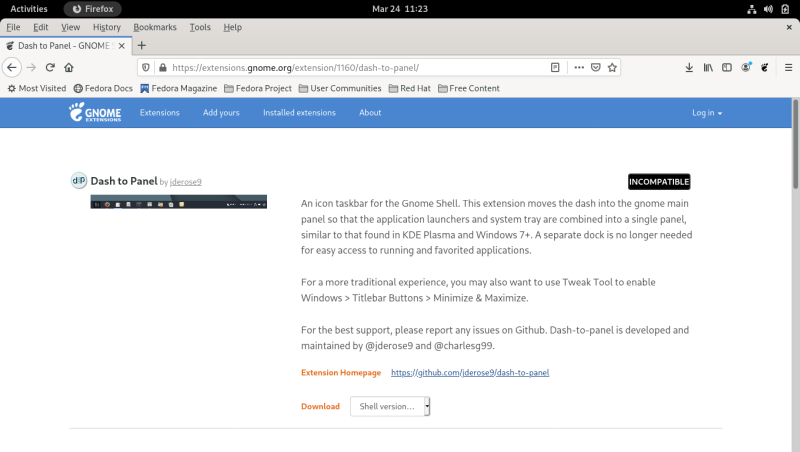Open the GNOME Activities overview
Screen dimensions: 800x452
[29, 9]
